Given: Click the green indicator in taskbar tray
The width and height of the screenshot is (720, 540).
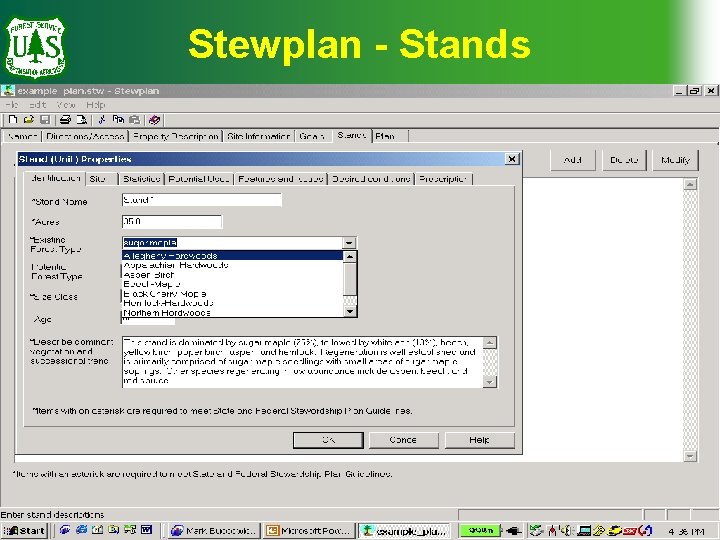Looking at the screenshot, I should 480,530.
